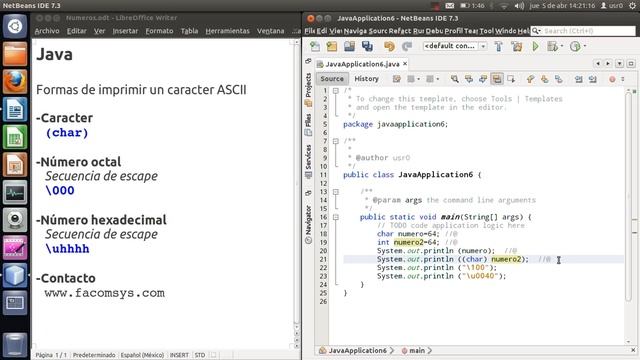Undo the last edit in NetBeans
640x360 pixels.
point(389,46)
